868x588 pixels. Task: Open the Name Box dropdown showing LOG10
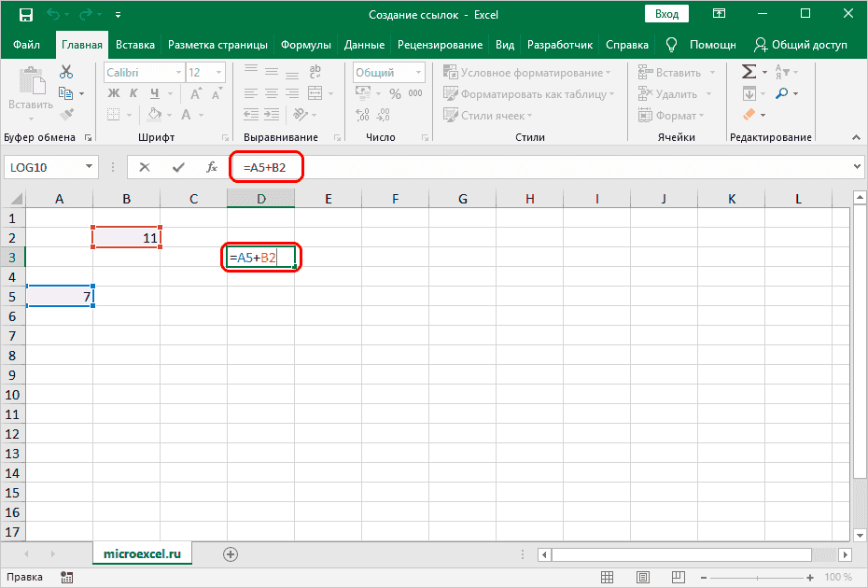point(90,167)
